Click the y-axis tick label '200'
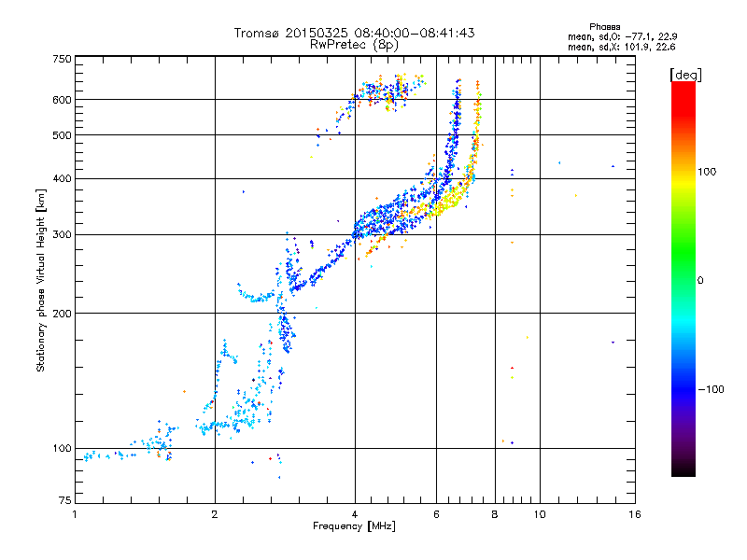Image resolution: width=747 pixels, height=560 pixels. 62,314
